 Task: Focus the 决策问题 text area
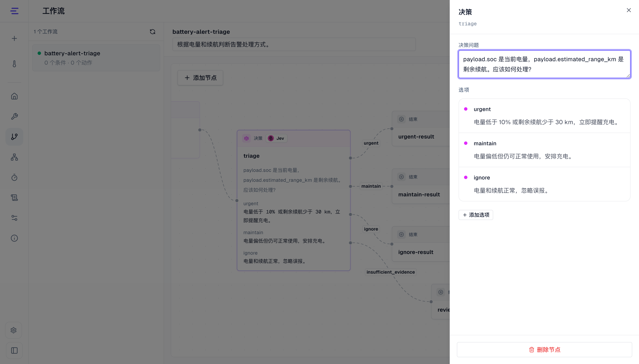544,64
